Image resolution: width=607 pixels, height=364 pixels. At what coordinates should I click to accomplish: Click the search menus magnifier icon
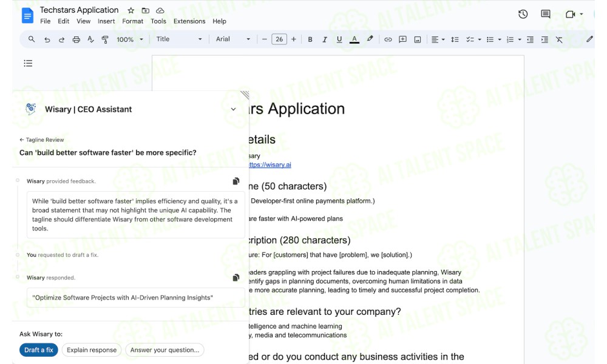click(x=32, y=39)
